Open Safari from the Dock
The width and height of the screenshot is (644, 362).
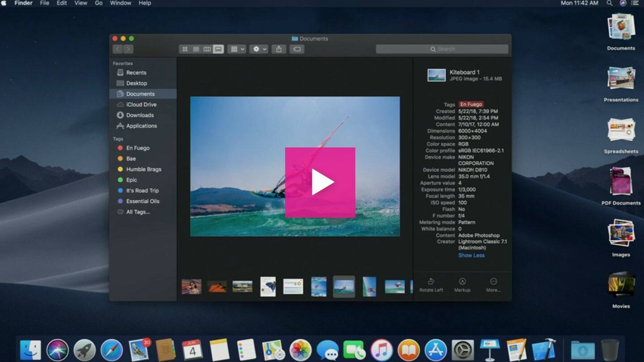coord(112,350)
